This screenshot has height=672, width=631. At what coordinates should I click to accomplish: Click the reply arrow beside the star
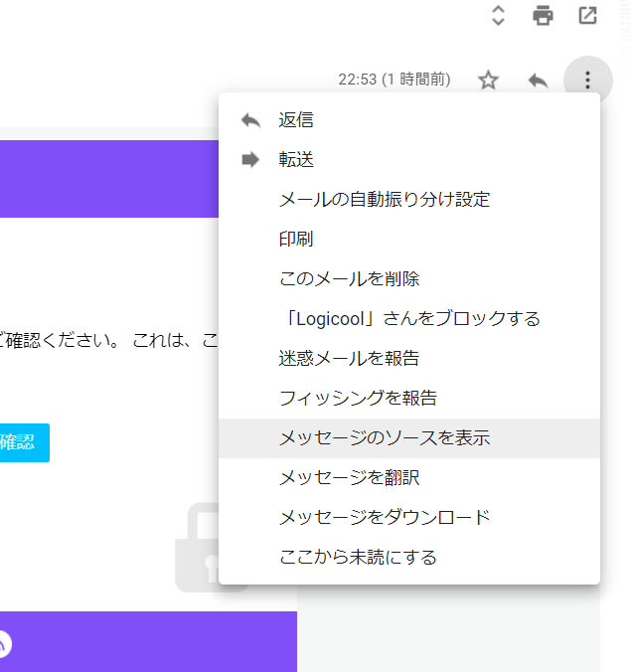(x=538, y=81)
